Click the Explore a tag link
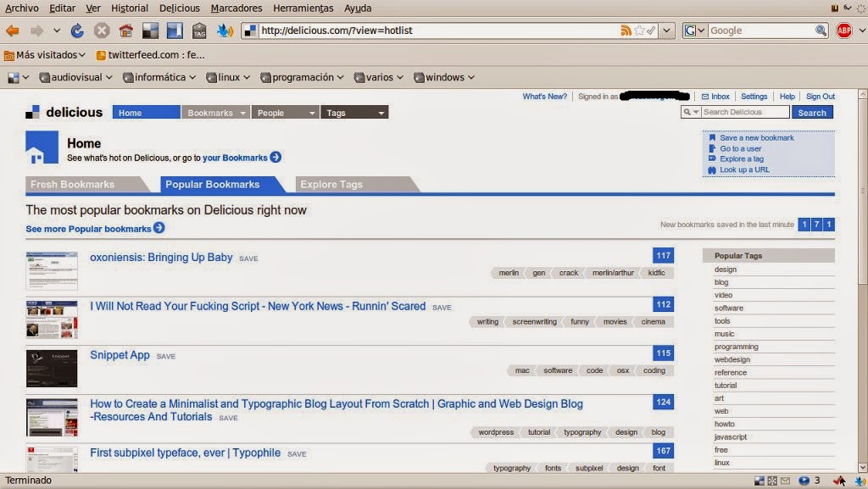Screen dimensions: 868x489 pos(742,158)
